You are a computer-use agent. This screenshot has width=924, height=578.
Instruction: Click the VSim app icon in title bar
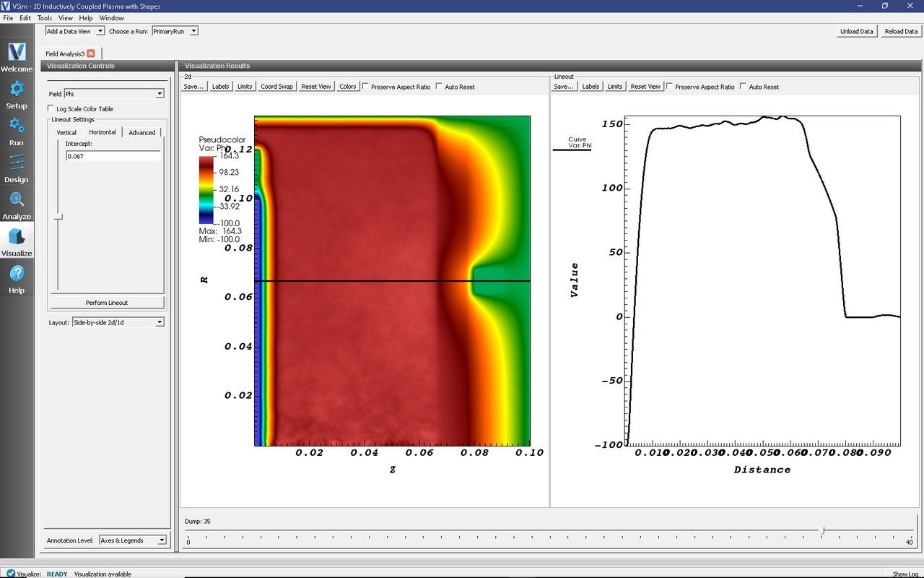tap(6, 6)
